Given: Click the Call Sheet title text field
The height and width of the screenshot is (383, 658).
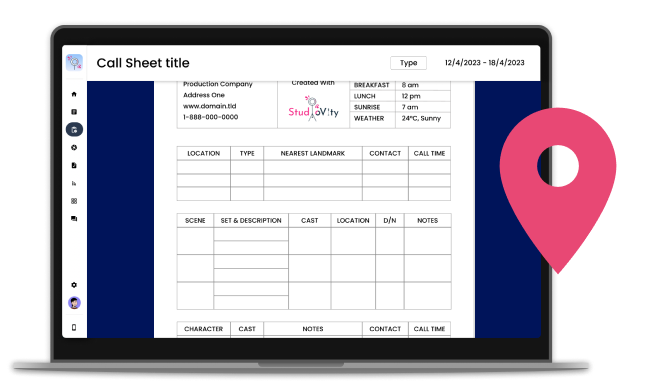Looking at the screenshot, I should tap(143, 63).
